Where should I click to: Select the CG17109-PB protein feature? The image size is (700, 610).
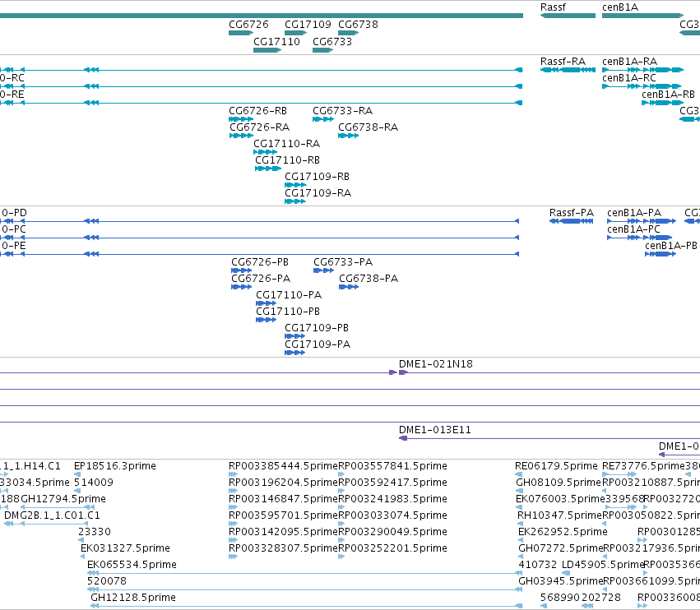295,336
